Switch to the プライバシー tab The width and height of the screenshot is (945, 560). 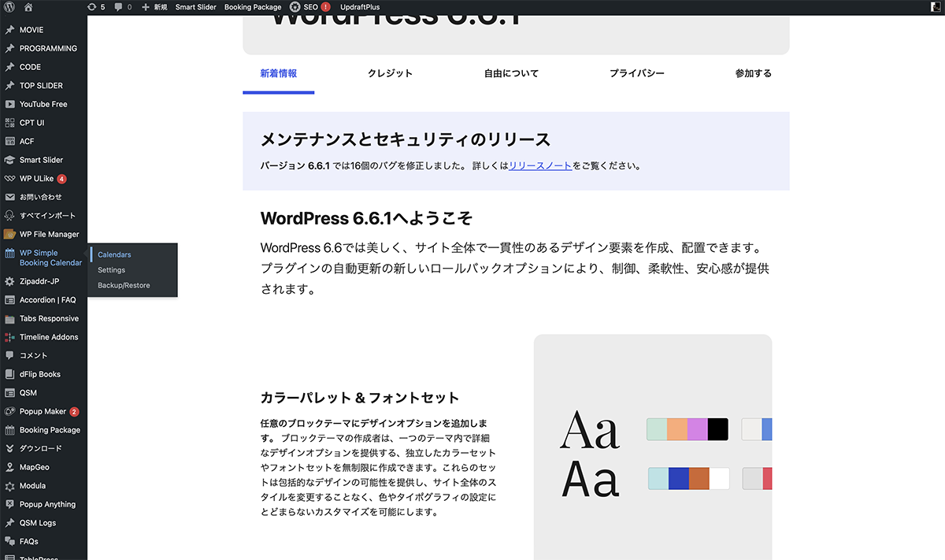tap(636, 73)
